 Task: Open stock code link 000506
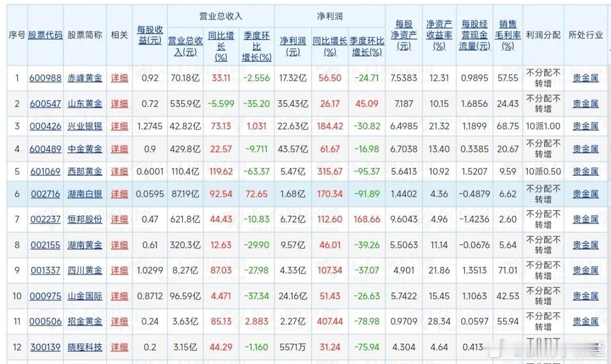click(45, 322)
